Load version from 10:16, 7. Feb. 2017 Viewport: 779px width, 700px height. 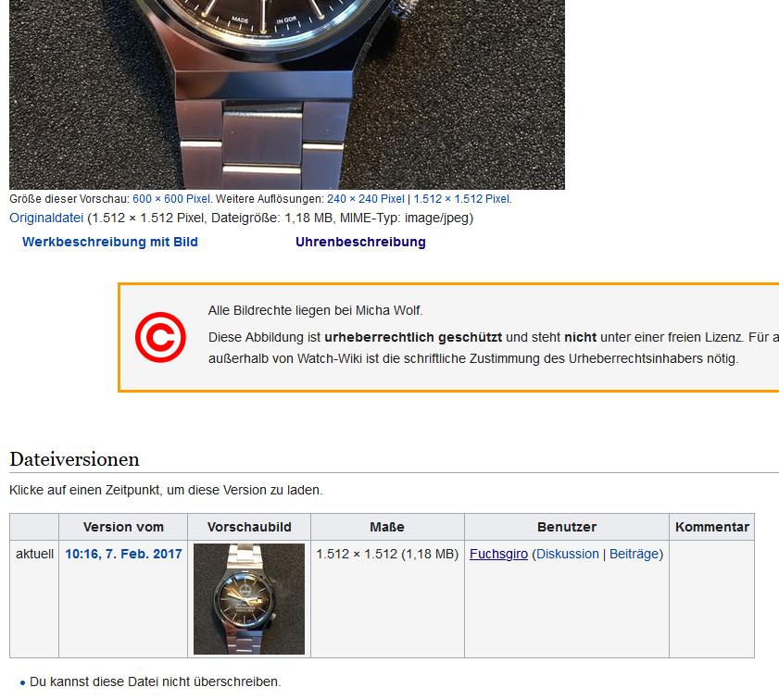pos(123,554)
